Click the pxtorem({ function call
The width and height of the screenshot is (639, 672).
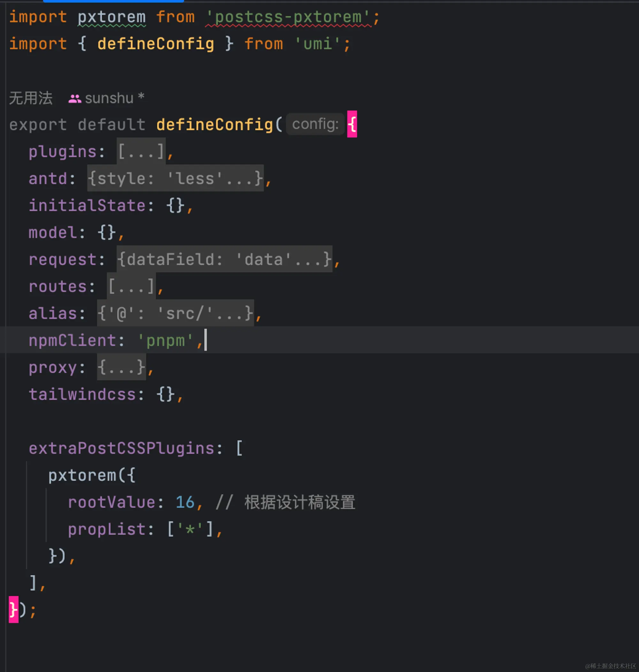pos(92,475)
